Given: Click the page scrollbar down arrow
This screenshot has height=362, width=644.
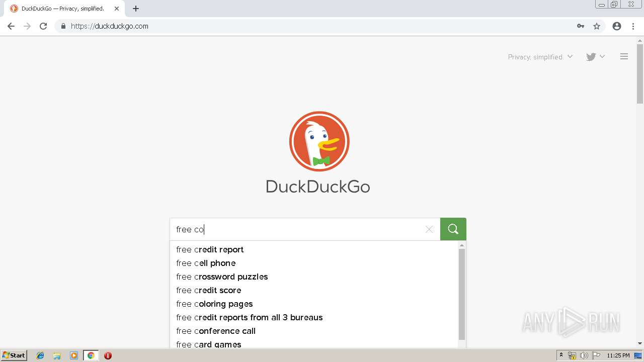Looking at the screenshot, I should (x=640, y=344).
